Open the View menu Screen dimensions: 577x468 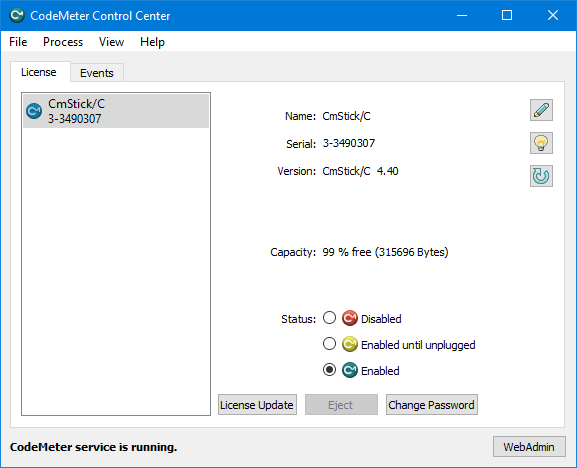click(x=111, y=42)
